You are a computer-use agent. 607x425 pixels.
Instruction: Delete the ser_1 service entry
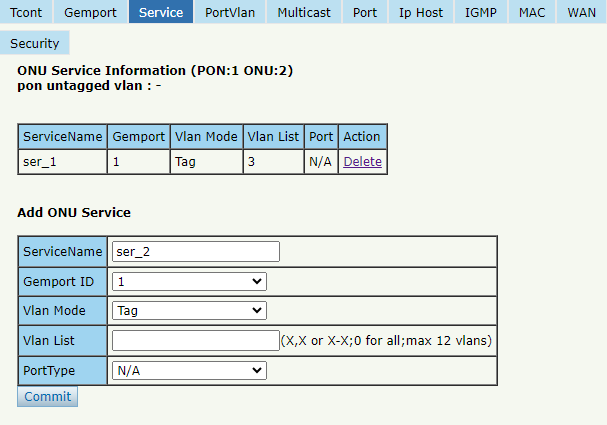(362, 161)
